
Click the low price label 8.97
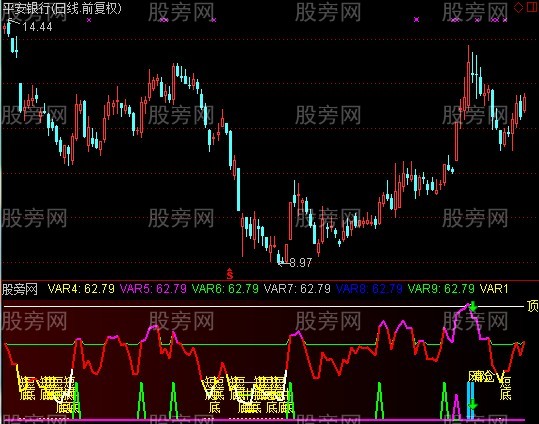(x=300, y=263)
